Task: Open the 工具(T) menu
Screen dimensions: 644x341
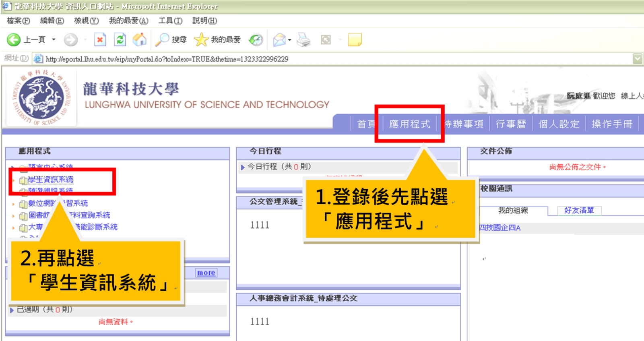Action: tap(170, 21)
